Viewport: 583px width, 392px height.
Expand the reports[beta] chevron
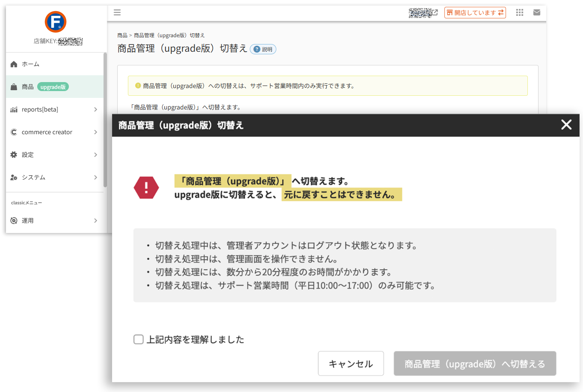click(95, 109)
